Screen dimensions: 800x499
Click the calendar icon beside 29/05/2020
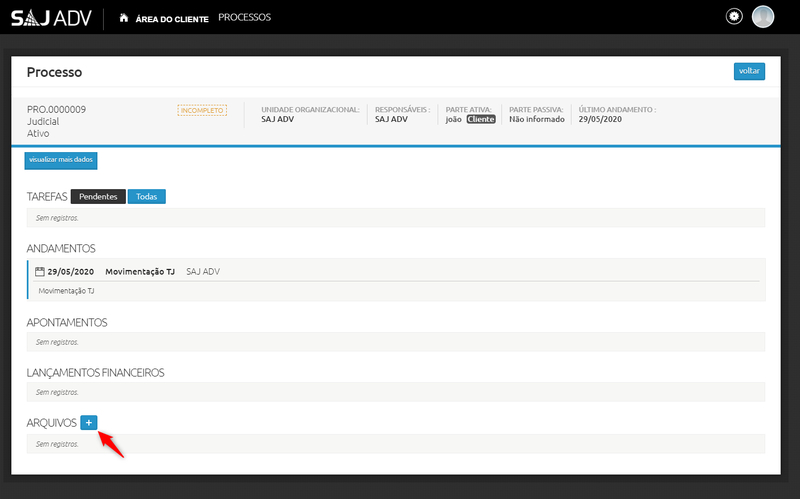click(40, 272)
